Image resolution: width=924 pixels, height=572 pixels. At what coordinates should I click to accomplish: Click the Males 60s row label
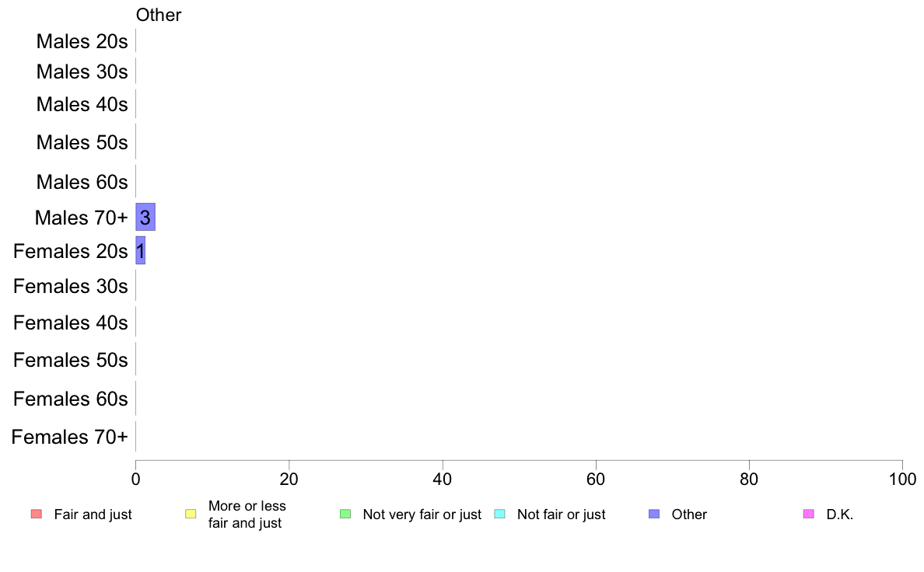tap(82, 182)
